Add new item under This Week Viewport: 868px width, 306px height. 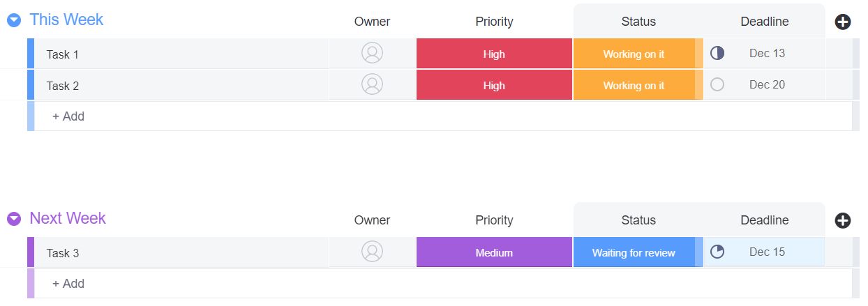(68, 116)
